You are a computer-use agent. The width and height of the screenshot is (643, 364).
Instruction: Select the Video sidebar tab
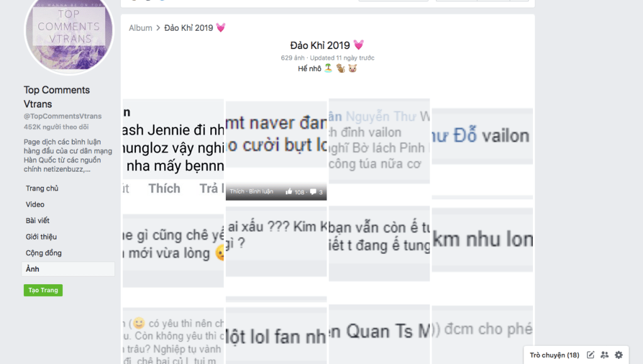[x=35, y=204]
